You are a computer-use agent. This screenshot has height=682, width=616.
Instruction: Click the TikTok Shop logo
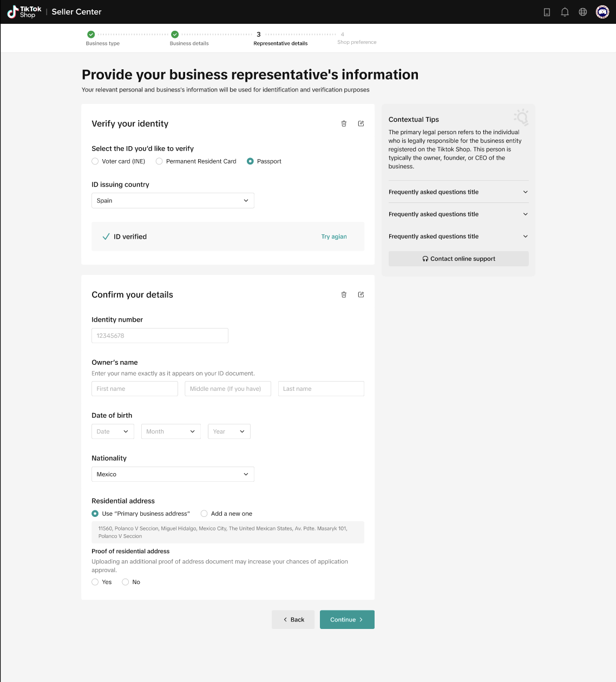point(24,12)
